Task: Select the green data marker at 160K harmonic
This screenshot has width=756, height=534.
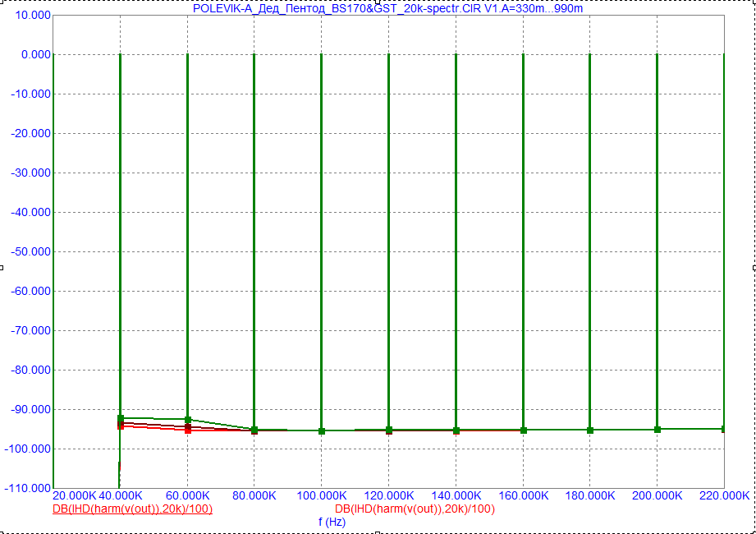Action: tap(523, 430)
